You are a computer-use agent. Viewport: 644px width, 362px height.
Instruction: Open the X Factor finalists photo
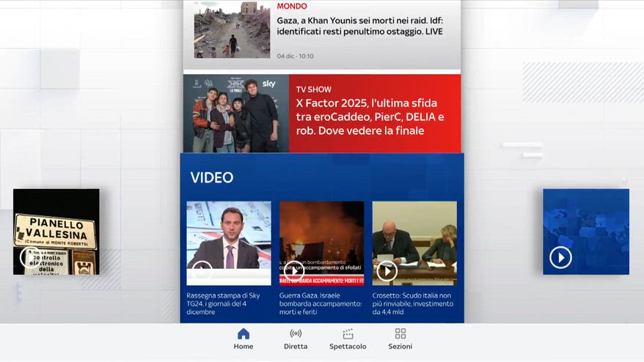tap(235, 114)
